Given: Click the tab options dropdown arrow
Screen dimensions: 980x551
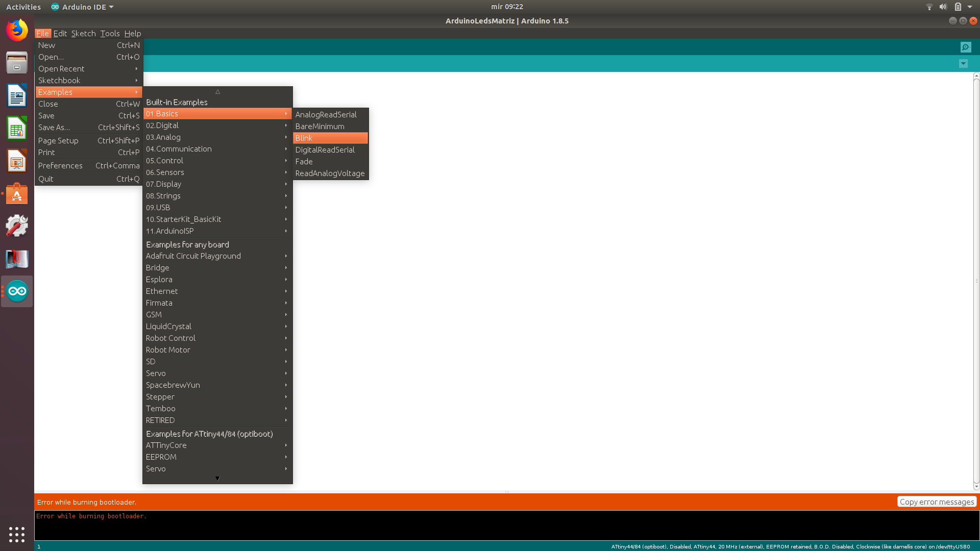Looking at the screenshot, I should [963, 64].
